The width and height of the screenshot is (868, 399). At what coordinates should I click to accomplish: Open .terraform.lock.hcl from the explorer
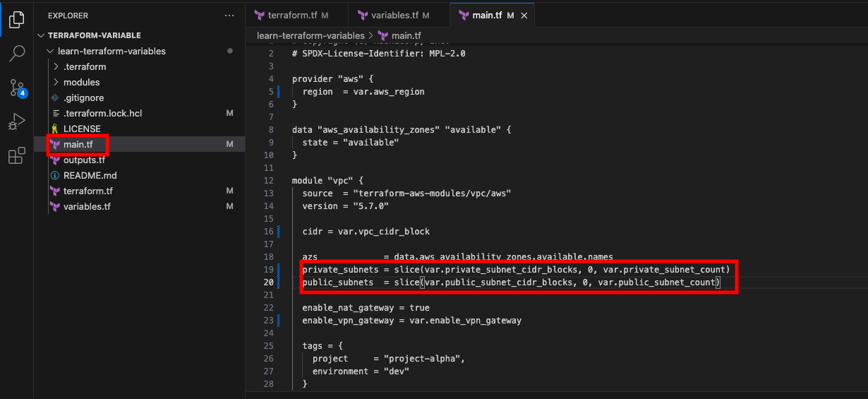click(103, 114)
